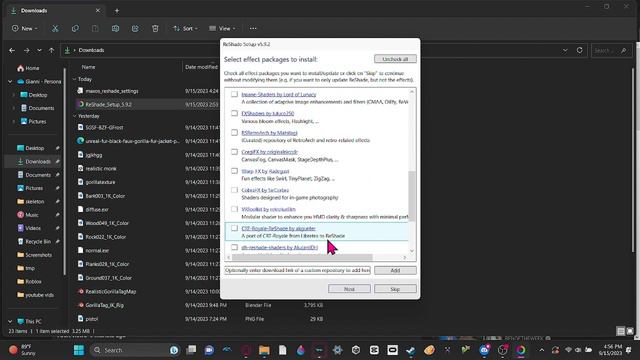Select the RealisticGorillaTagMap file

pyautogui.click(x=111, y=292)
